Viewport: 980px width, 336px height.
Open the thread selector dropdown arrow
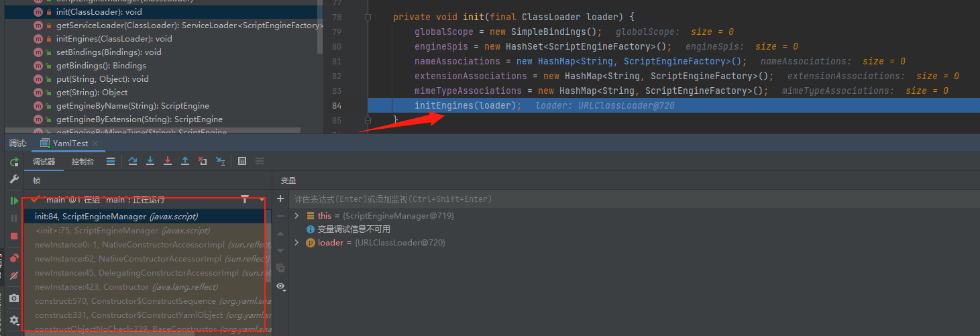pos(262,199)
